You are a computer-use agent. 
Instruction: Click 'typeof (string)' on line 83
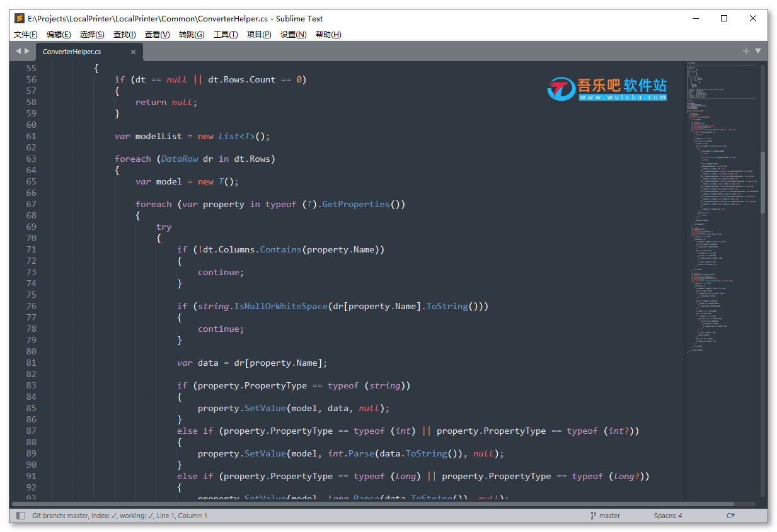tap(369, 385)
